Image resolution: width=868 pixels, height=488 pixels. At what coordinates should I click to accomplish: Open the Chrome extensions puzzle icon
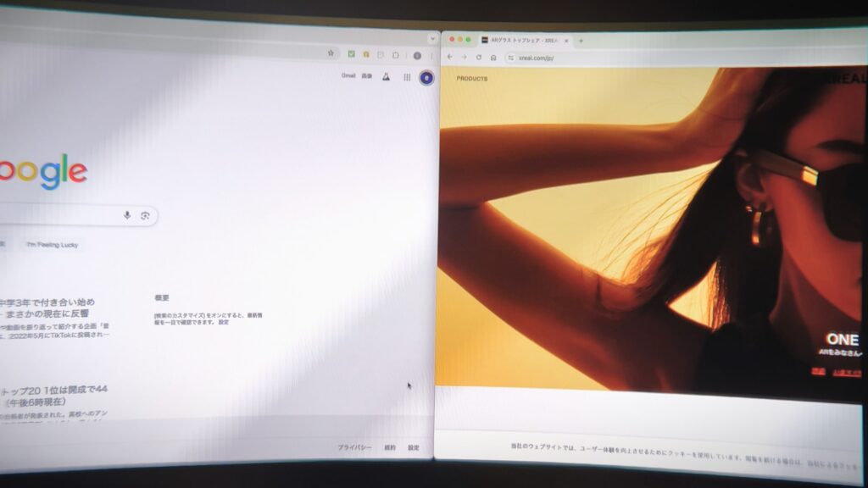[x=395, y=55]
